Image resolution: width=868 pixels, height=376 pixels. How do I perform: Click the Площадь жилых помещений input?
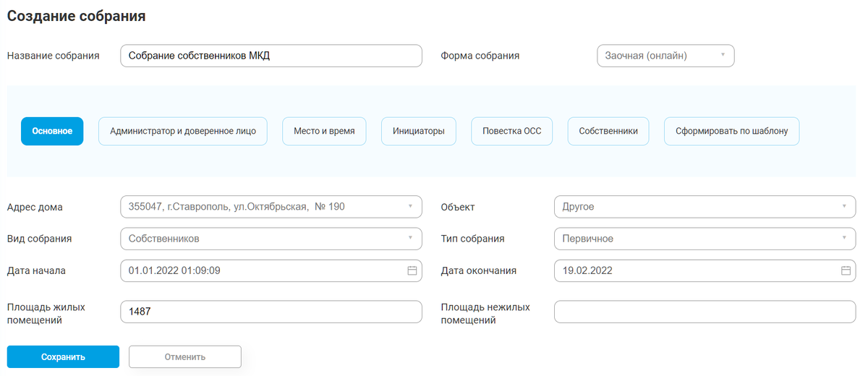(x=271, y=312)
